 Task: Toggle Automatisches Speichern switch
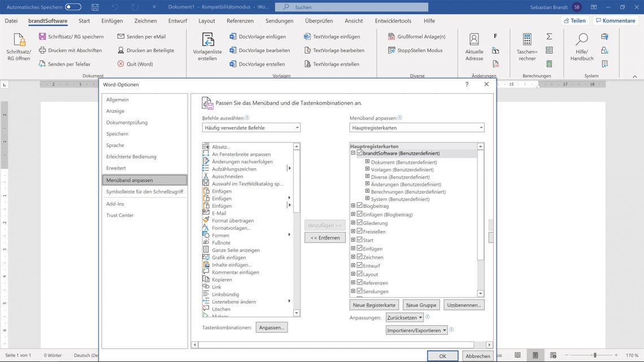pos(73,7)
